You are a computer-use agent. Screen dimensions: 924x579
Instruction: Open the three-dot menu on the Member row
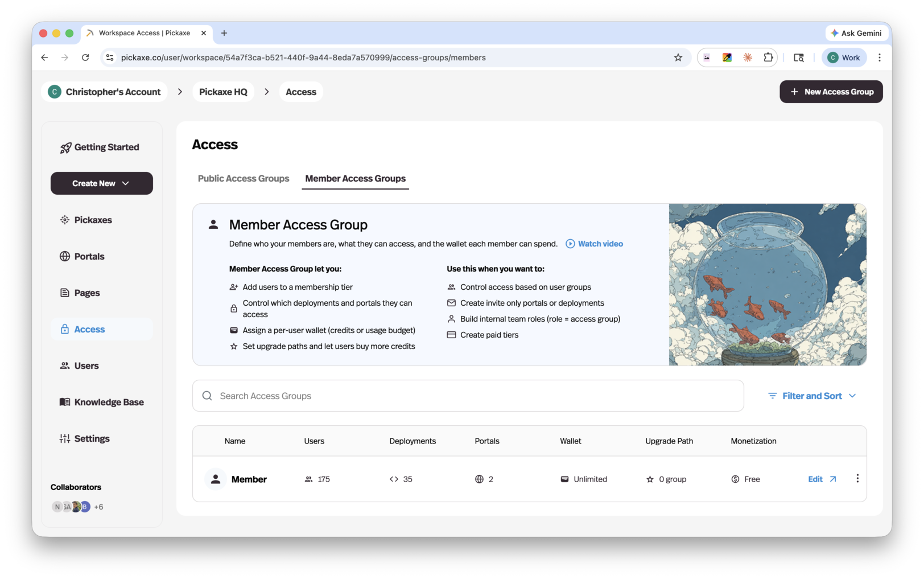[x=857, y=479]
